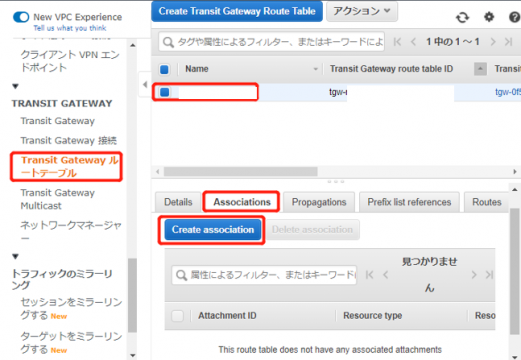Open Transit Gateway ルートテーブル in sidebar

[69, 167]
